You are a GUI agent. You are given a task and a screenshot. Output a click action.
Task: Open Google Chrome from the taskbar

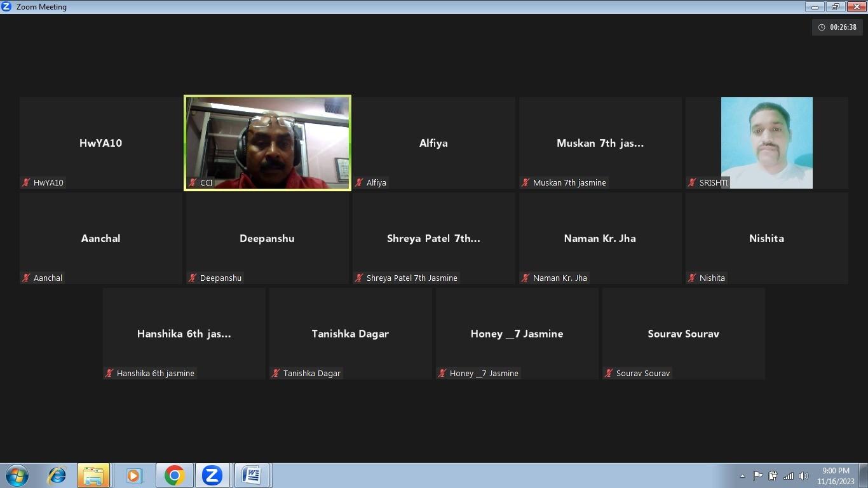point(174,475)
